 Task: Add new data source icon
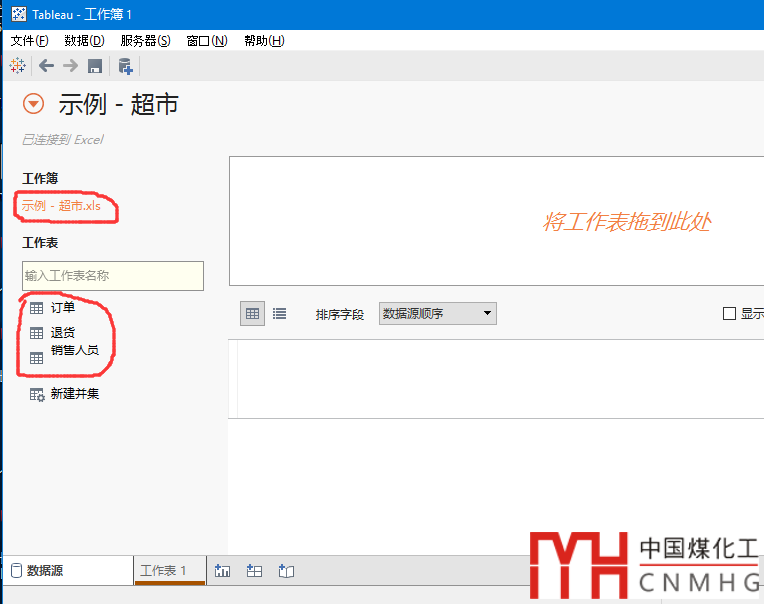point(125,66)
